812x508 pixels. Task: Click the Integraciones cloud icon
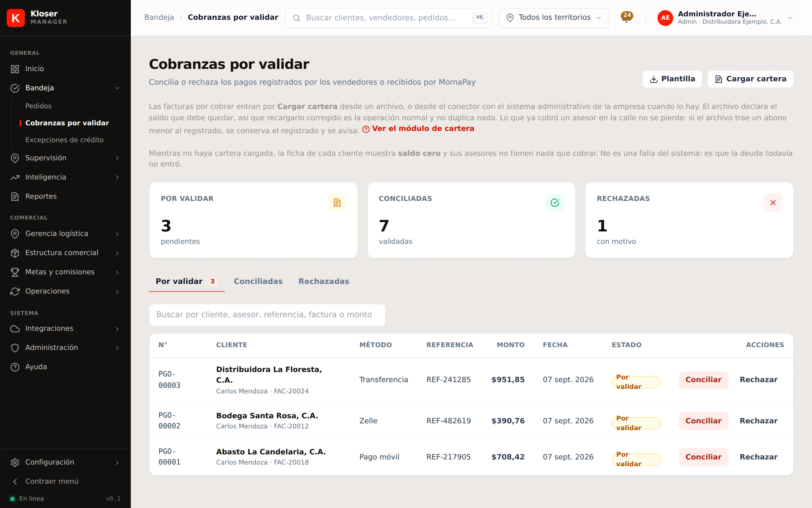click(15, 329)
